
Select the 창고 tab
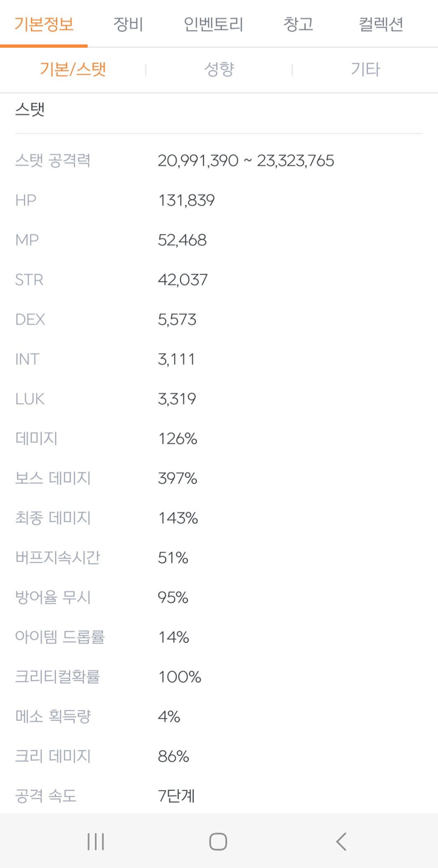coord(298,24)
